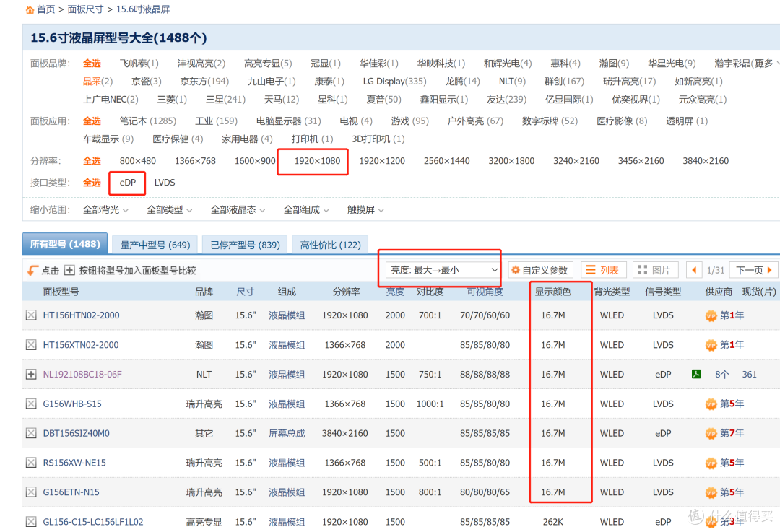The height and width of the screenshot is (532, 780).
Task: Toggle compare box for DBT156SIZ40M0
Action: point(31,434)
